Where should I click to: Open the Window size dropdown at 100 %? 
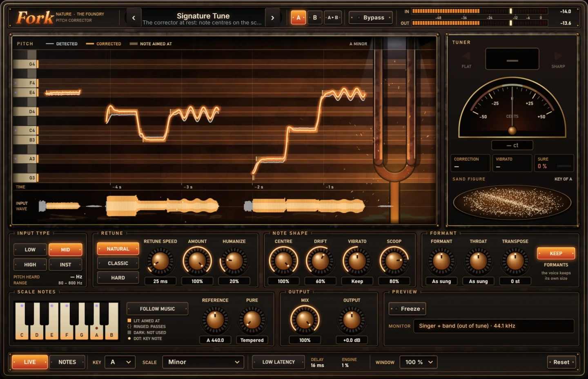pos(418,362)
